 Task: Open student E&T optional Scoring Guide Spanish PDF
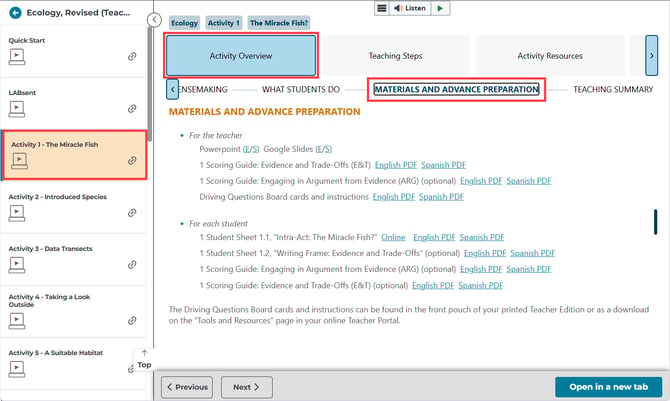[480, 285]
